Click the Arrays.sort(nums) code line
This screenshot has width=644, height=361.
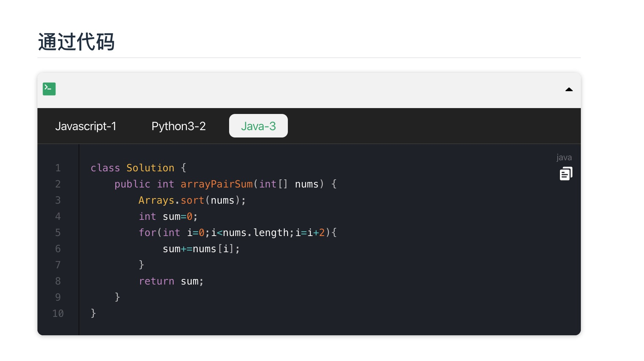coord(192,200)
